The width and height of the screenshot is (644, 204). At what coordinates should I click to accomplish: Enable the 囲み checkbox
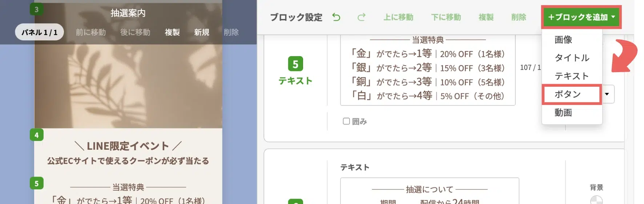click(346, 121)
